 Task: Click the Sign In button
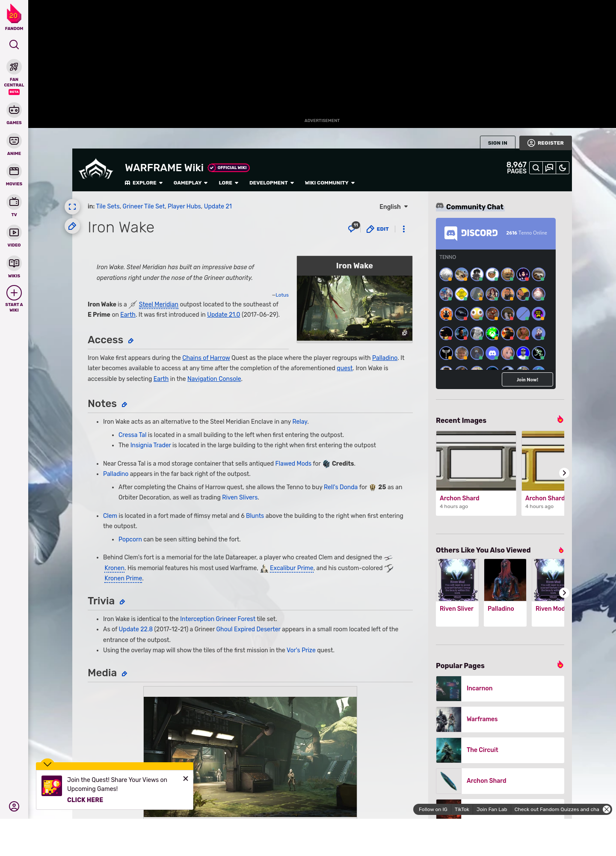point(498,143)
